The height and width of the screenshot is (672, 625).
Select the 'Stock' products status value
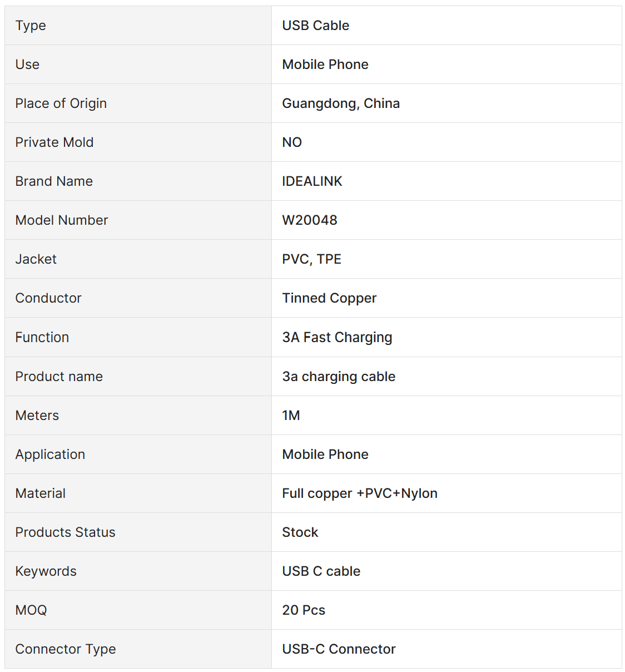click(x=300, y=532)
